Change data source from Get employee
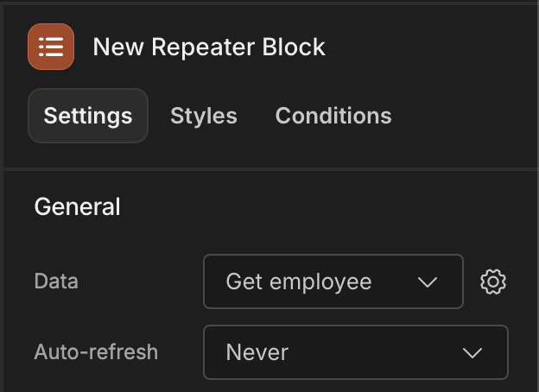The image size is (539, 392). (x=333, y=281)
